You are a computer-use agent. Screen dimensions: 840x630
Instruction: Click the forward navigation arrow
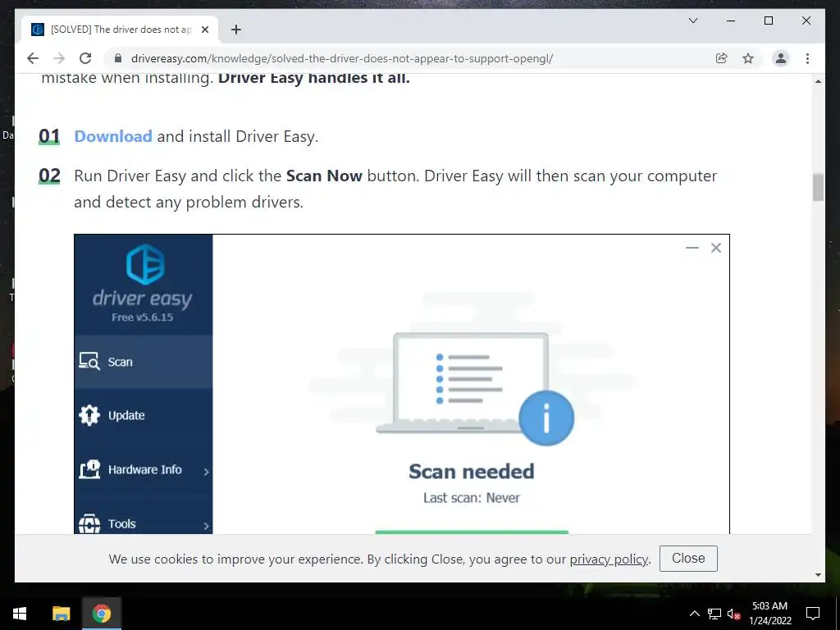point(59,58)
